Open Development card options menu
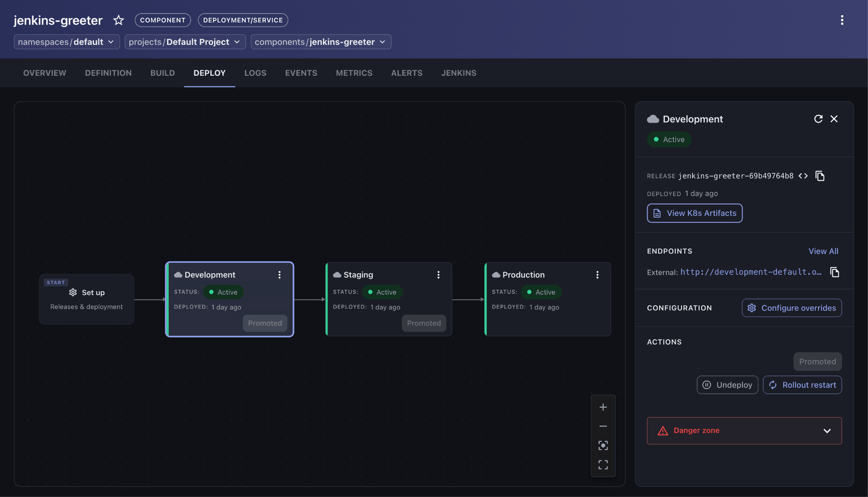This screenshot has height=497, width=868. pyautogui.click(x=279, y=275)
